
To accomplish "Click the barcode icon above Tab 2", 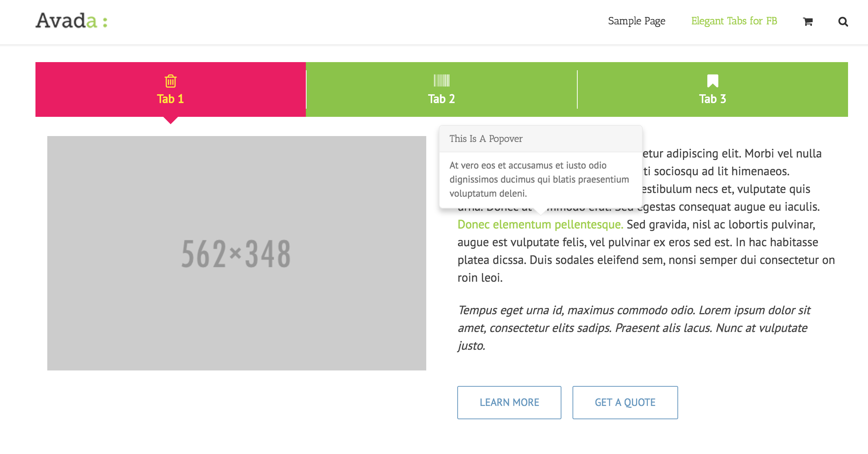I will click(x=441, y=81).
